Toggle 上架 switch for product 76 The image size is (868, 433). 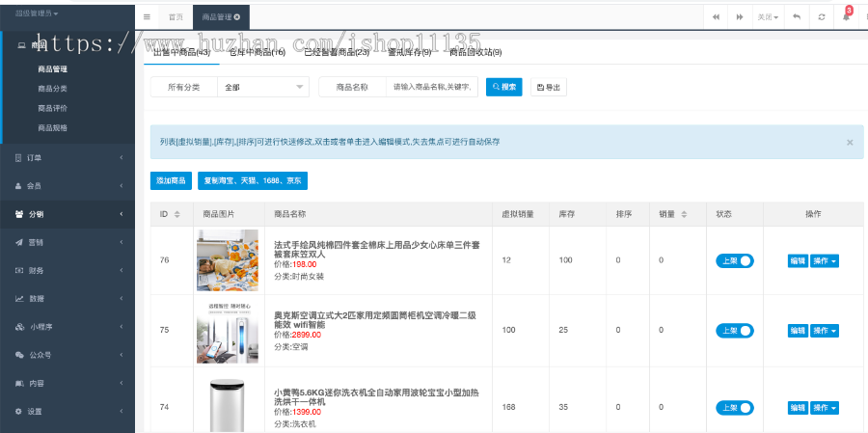(x=734, y=260)
